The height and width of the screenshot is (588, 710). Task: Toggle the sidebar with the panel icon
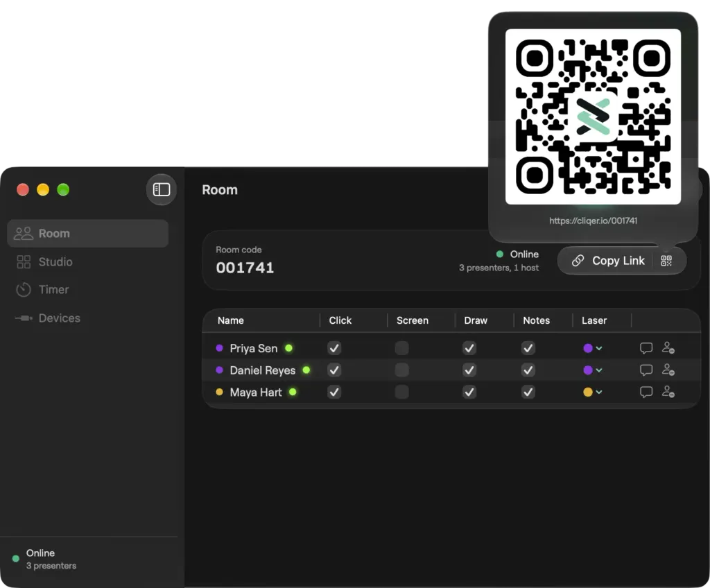tap(161, 189)
